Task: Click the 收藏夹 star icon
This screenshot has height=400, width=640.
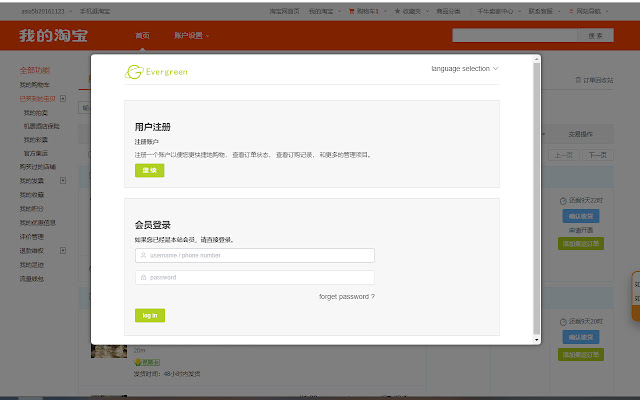Action: [397, 11]
